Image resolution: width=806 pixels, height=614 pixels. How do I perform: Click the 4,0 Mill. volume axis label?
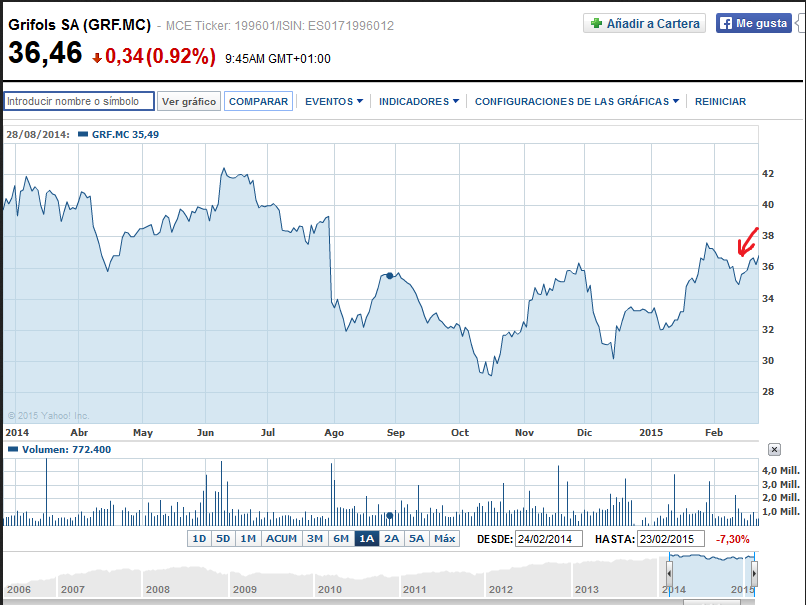780,471
